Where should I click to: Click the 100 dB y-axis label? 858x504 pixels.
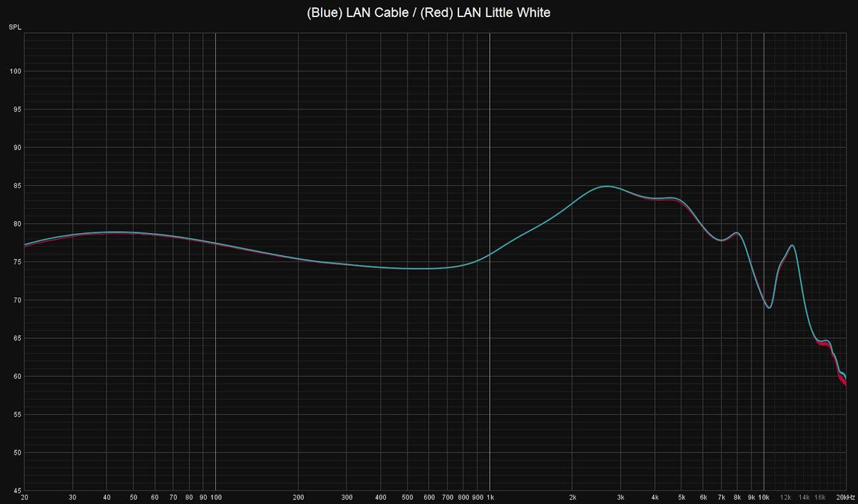[x=14, y=71]
